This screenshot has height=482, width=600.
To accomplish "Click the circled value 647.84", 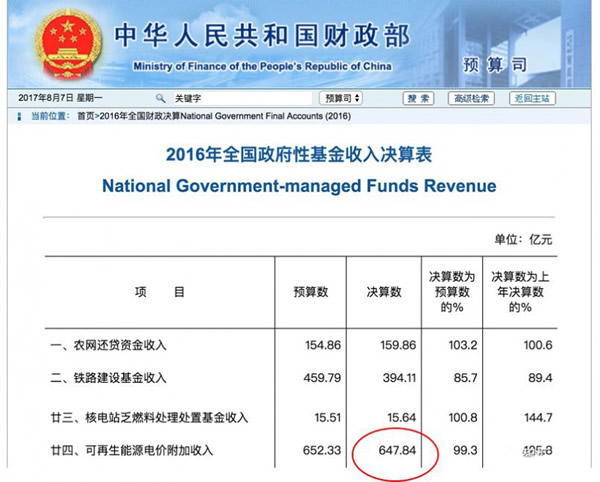I will [x=396, y=452].
